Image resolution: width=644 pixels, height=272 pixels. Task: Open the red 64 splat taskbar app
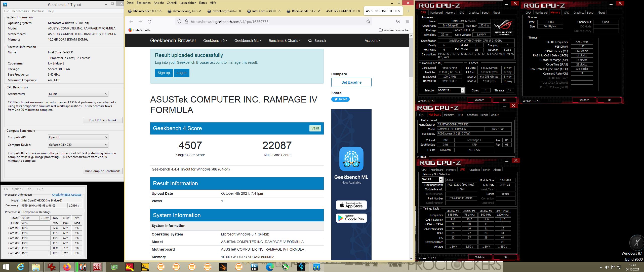point(52,267)
